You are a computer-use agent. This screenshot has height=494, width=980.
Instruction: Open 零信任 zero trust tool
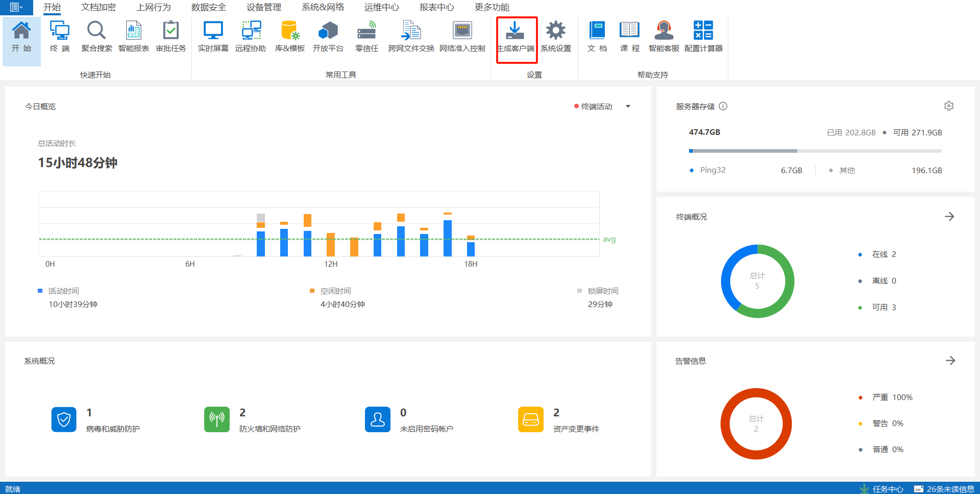click(x=367, y=37)
